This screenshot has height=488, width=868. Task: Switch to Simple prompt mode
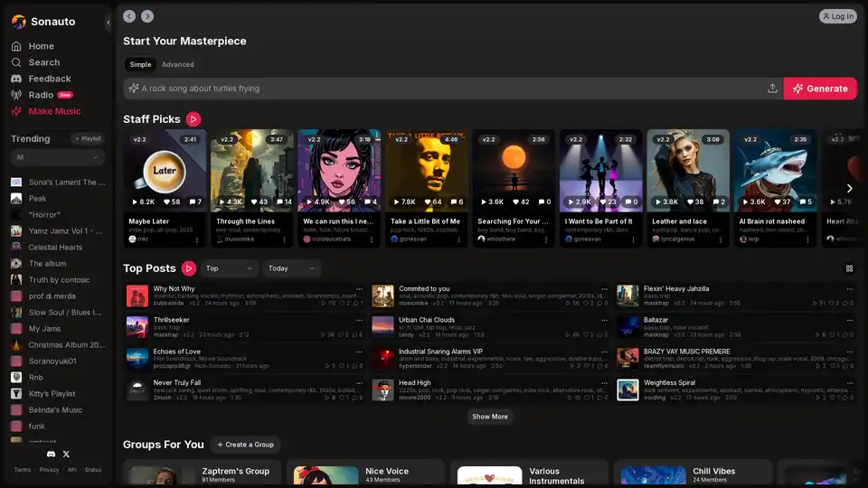(x=140, y=65)
